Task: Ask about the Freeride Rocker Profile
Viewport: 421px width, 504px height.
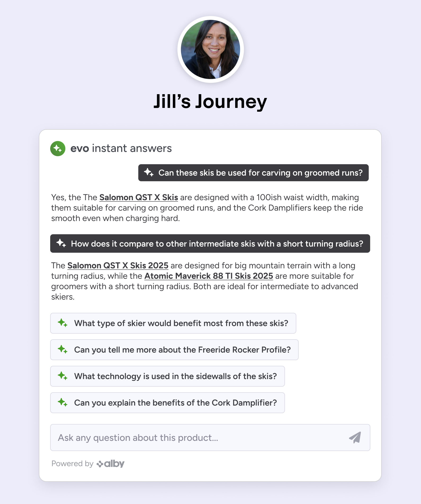Action: tap(174, 350)
